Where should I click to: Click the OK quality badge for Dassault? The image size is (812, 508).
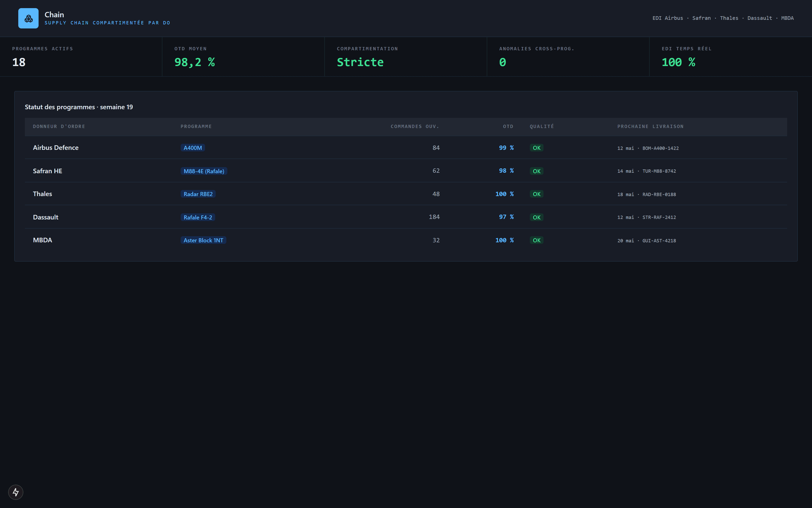click(x=536, y=217)
